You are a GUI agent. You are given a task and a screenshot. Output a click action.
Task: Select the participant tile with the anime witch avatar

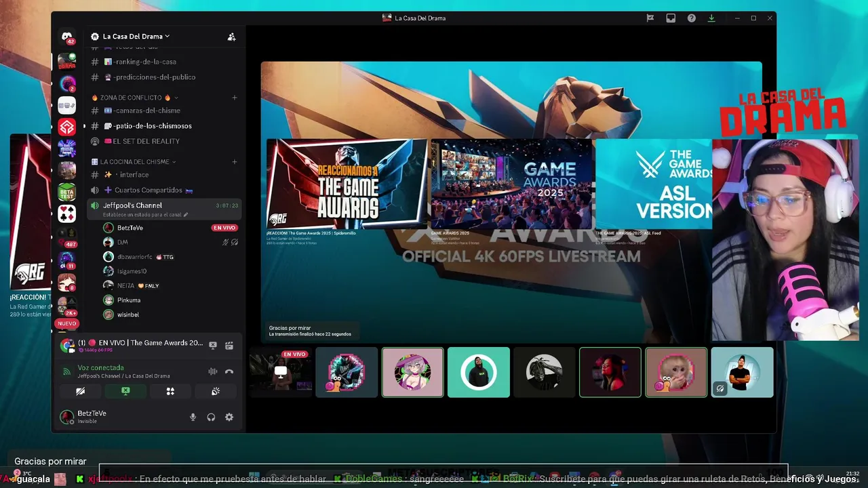pyautogui.click(x=412, y=372)
